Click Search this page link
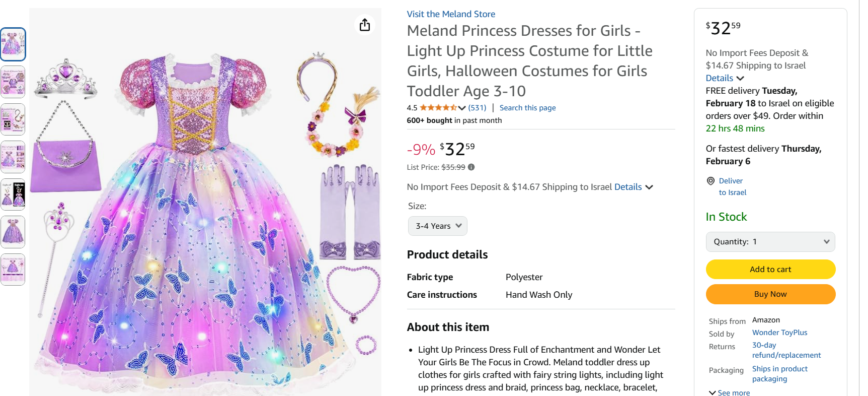This screenshot has width=868, height=396. tap(527, 108)
